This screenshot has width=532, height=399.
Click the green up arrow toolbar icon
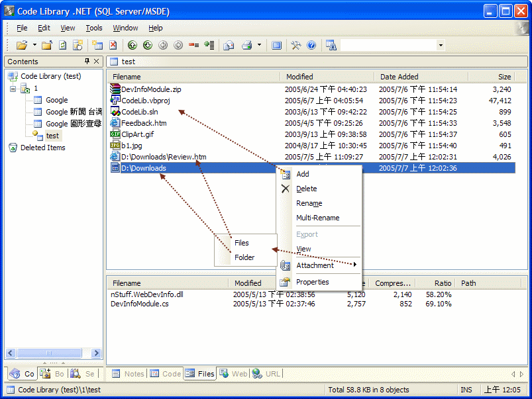click(133, 45)
